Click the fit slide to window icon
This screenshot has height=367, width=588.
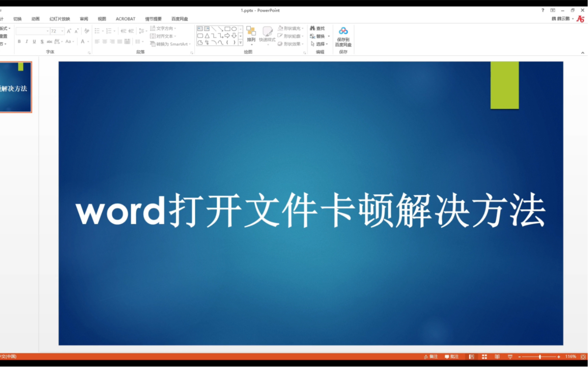(x=583, y=357)
